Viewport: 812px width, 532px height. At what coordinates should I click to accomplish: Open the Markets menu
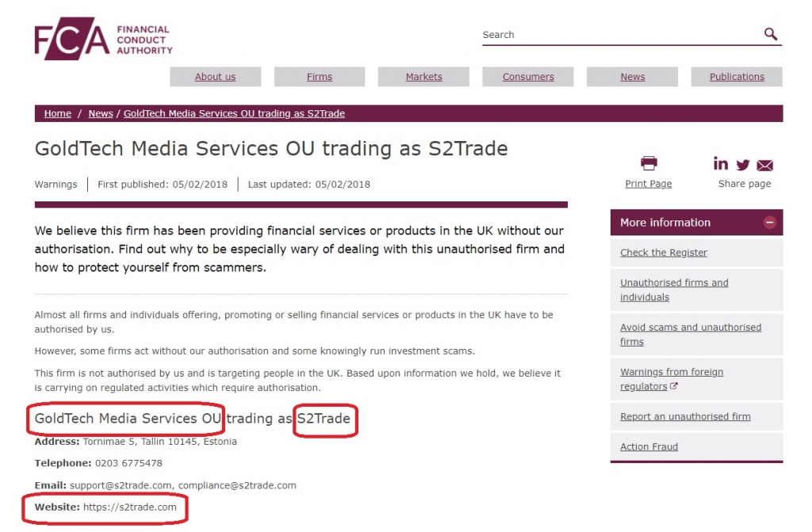423,77
